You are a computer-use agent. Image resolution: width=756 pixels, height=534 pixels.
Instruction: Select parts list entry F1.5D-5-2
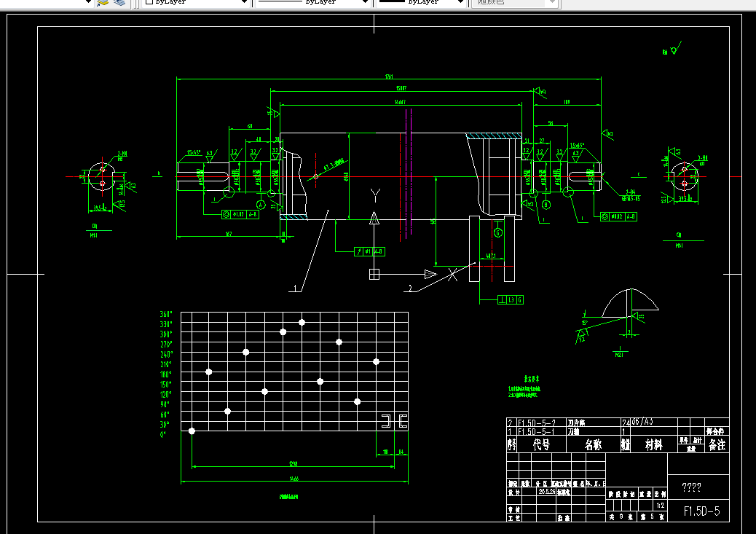pos(537,423)
